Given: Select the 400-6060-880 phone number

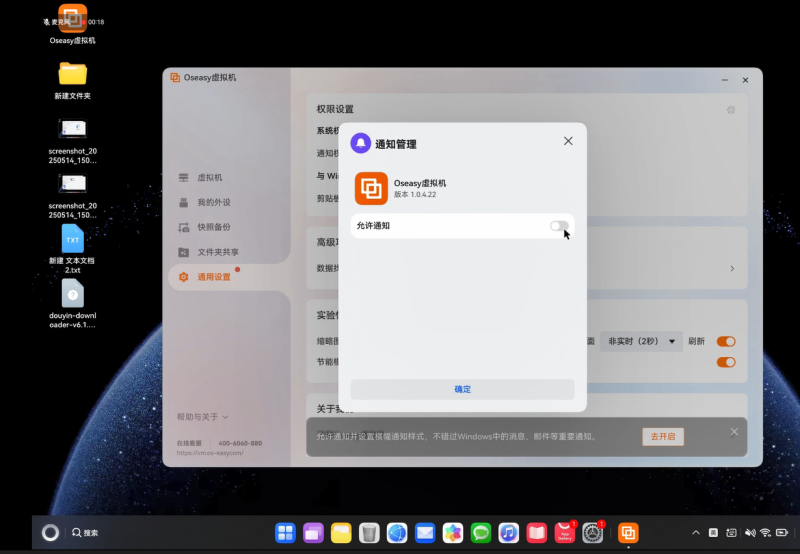Looking at the screenshot, I should (x=240, y=443).
